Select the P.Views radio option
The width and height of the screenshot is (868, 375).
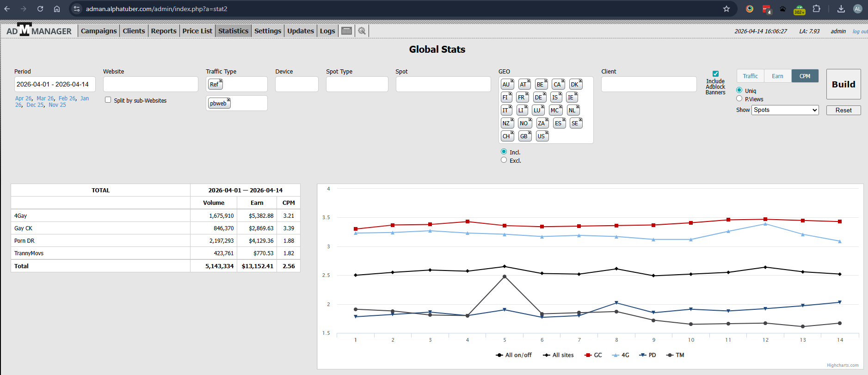739,98
